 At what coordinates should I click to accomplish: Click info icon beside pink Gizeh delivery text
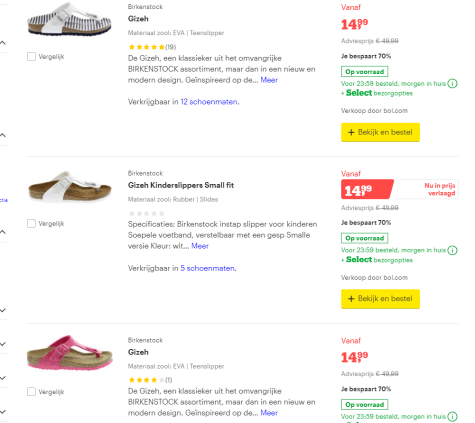coord(452,416)
